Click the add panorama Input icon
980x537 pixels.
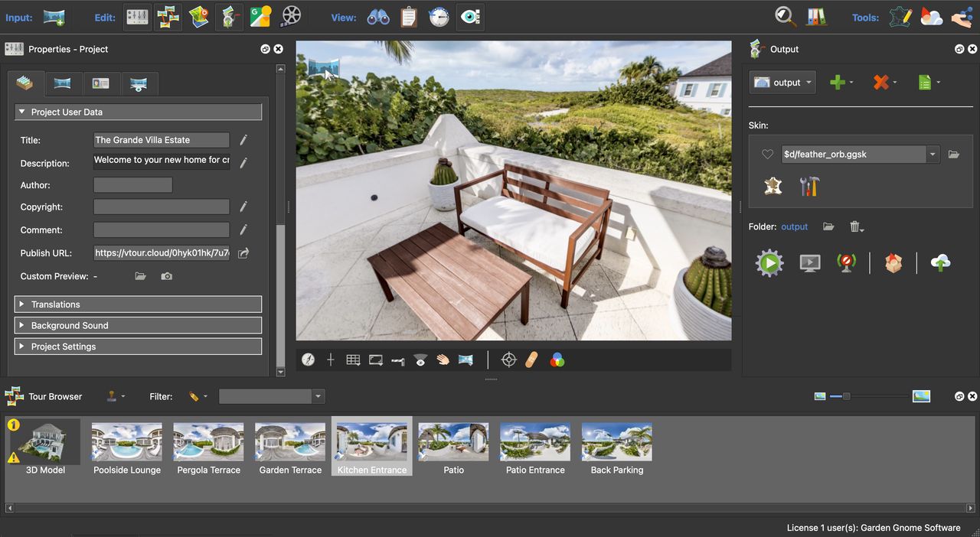54,17
